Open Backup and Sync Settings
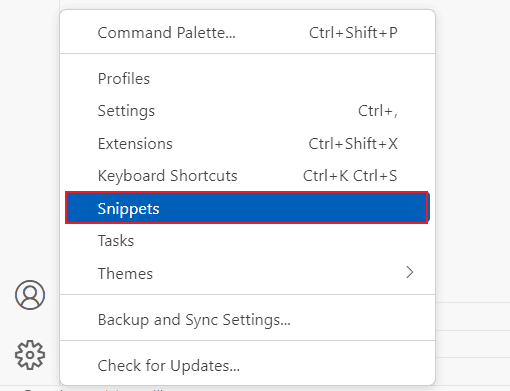 247,319
